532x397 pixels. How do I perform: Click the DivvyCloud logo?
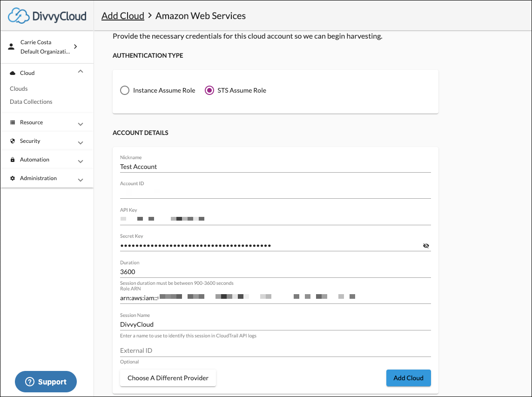[47, 16]
